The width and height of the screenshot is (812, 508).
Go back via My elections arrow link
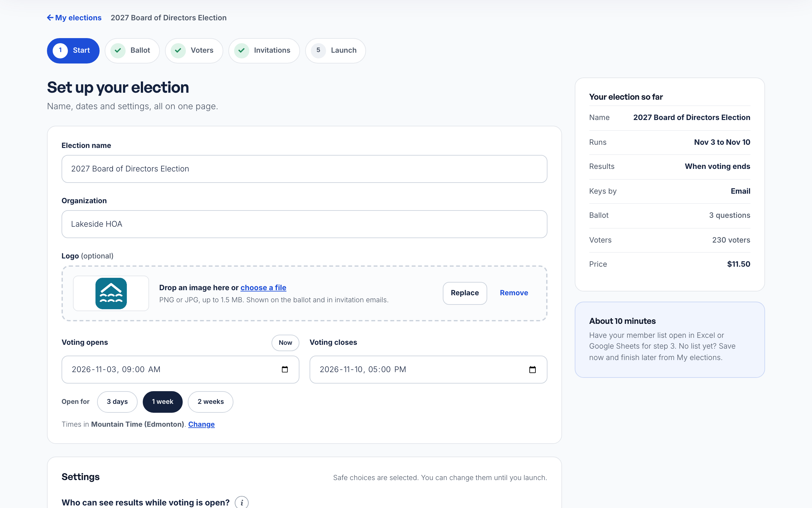74,18
